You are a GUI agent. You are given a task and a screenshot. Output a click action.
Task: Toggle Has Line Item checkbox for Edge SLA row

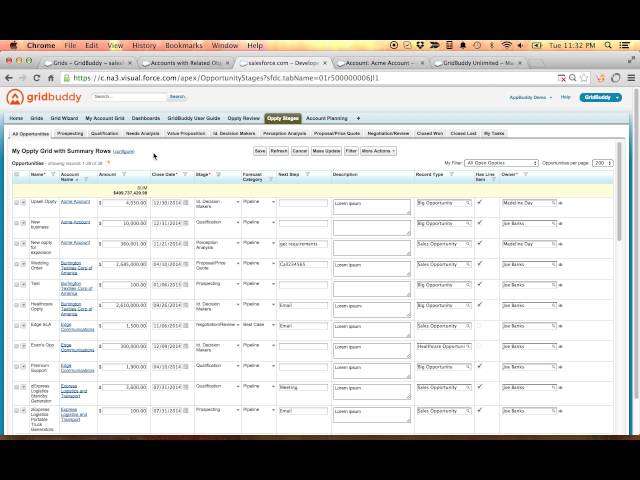tap(480, 326)
